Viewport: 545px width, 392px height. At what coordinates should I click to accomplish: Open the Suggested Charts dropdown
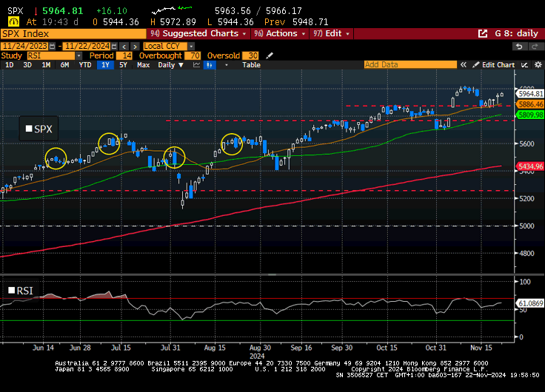198,34
